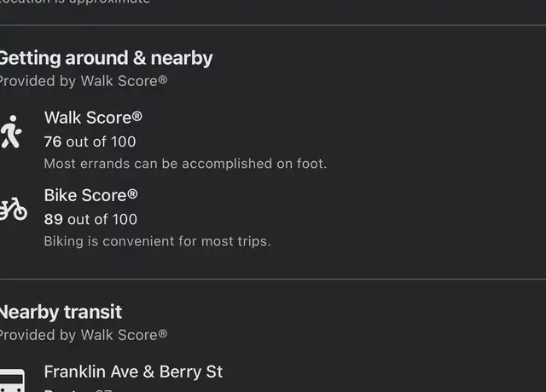This screenshot has width=546, height=392.
Task: Open the Walk Score® label
Action: click(93, 118)
